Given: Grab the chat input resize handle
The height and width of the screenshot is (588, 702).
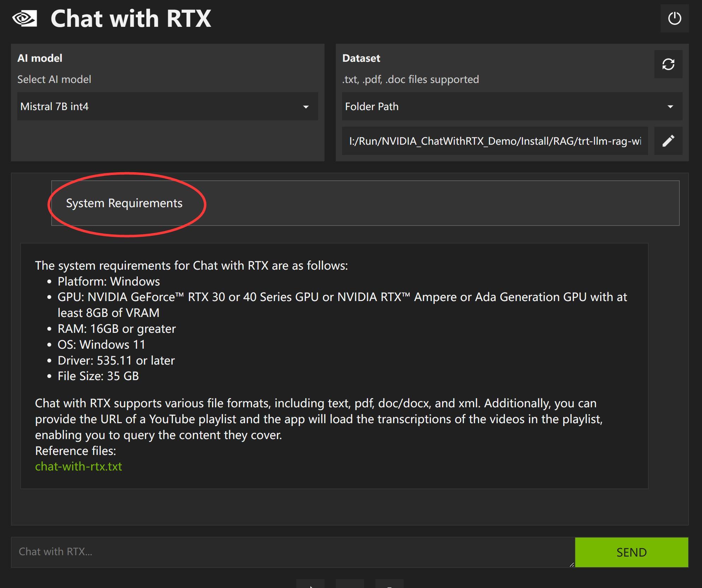Looking at the screenshot, I should click(x=571, y=564).
